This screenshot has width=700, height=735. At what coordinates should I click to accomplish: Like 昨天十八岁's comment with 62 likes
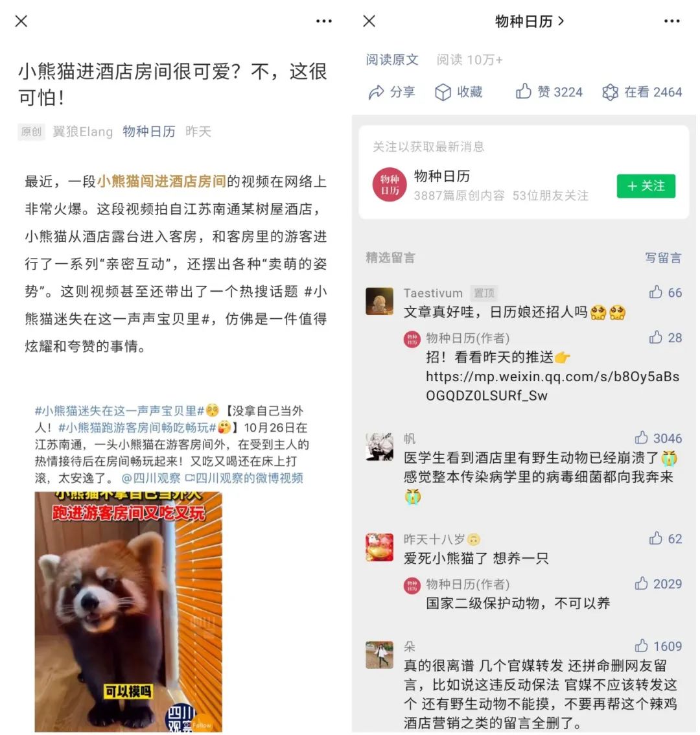655,539
